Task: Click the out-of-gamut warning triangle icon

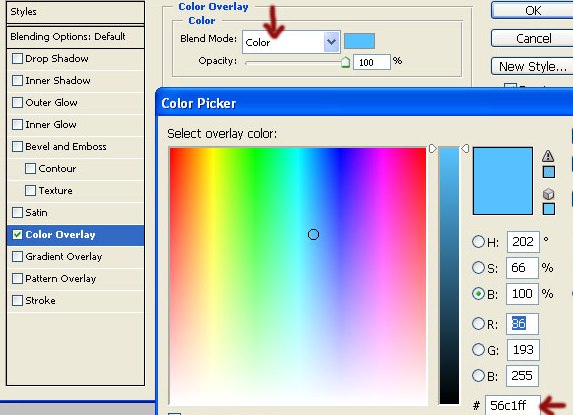Action: pos(548,156)
